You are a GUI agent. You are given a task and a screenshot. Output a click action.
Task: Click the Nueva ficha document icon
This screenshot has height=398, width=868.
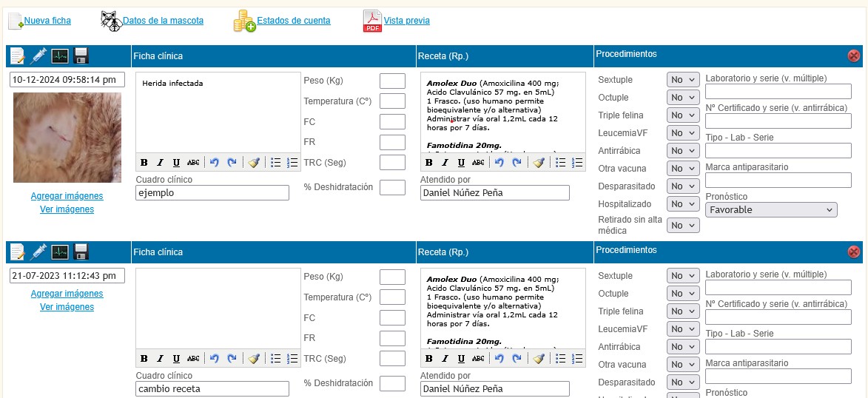pos(16,21)
